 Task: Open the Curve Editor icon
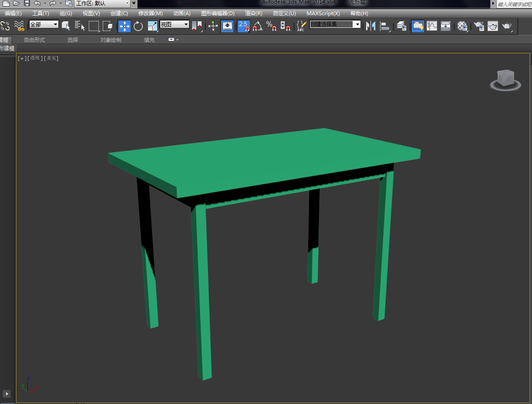[x=432, y=26]
